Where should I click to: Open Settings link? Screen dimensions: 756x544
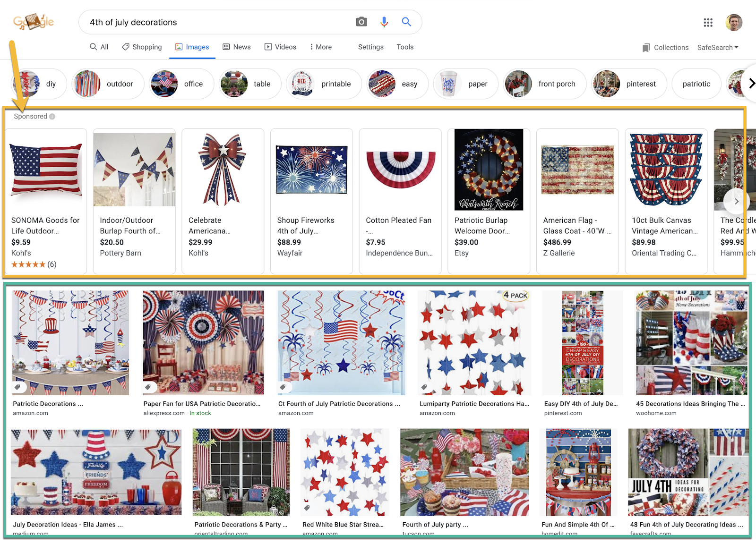370,47
